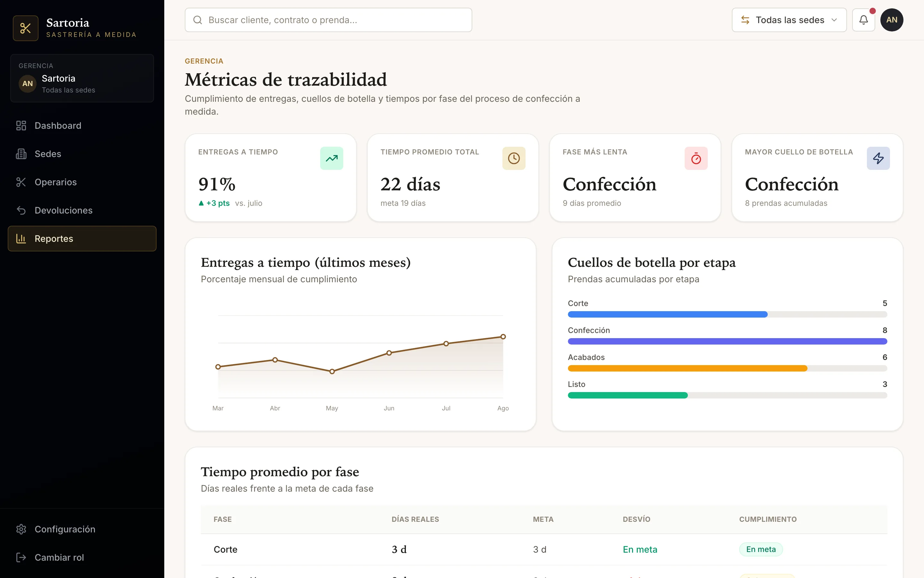
Task: Click the chevron of the sedes selector
Action: pos(834,20)
